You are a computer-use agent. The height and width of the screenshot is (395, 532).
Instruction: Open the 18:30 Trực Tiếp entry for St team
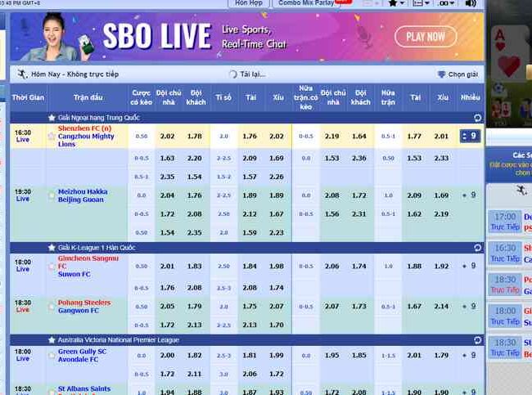click(505, 348)
